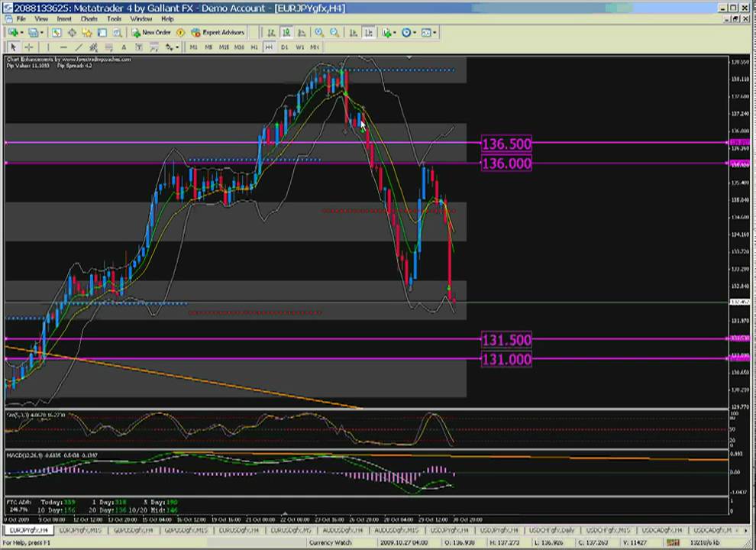
Task: Switch timeframe to M5
Action: tap(208, 47)
